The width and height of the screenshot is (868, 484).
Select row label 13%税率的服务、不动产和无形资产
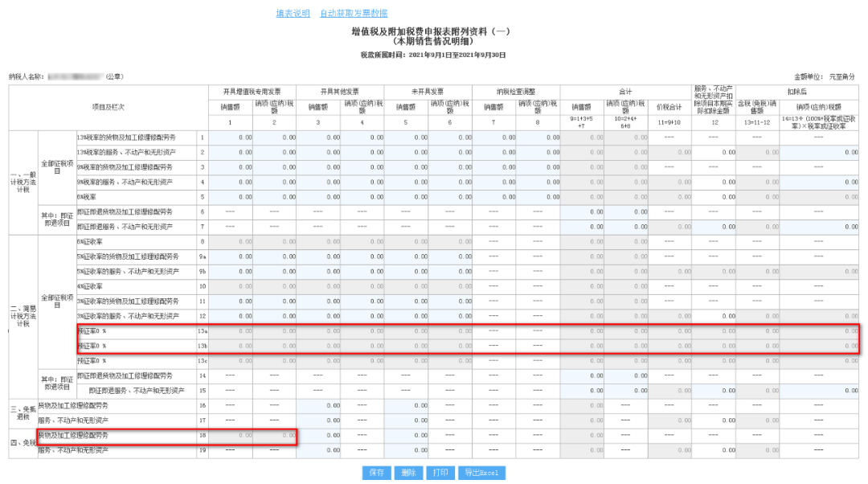pyautogui.click(x=127, y=152)
